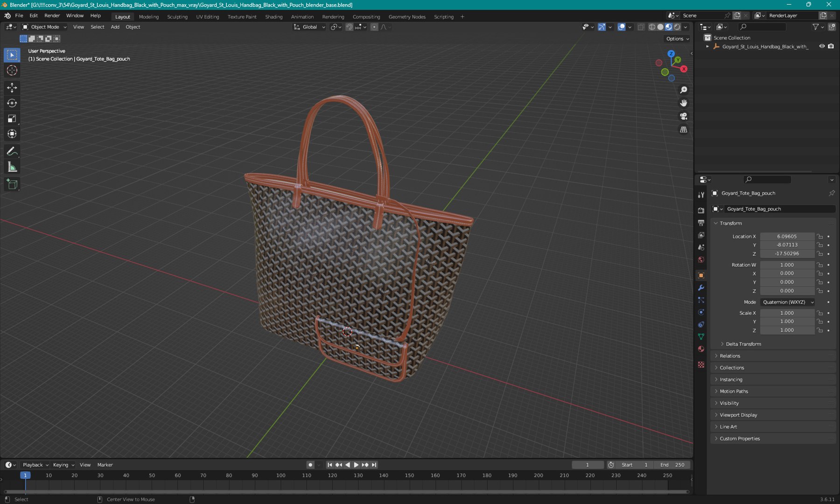Open the World properties tab
Screen dimensions: 840x504
click(701, 260)
